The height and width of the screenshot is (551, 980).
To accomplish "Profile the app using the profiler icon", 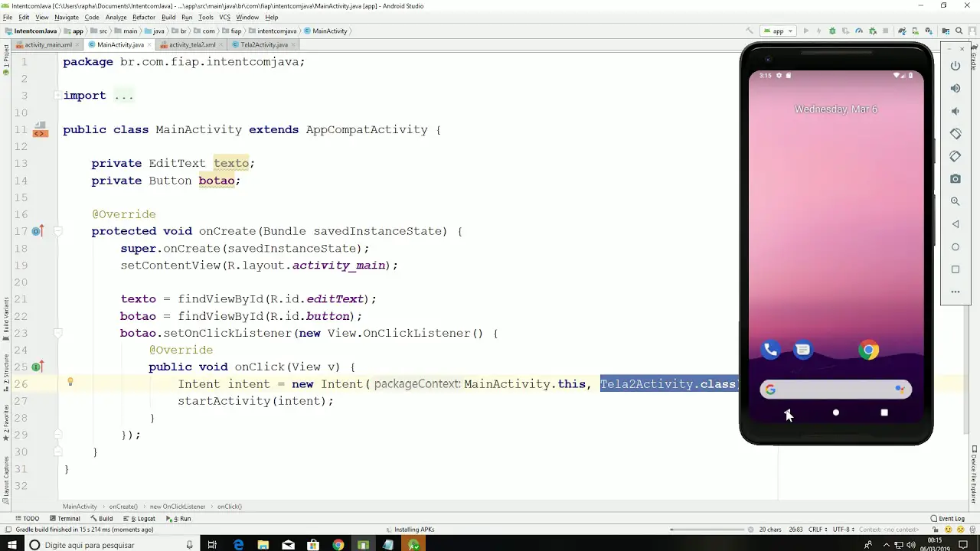I will pyautogui.click(x=858, y=31).
